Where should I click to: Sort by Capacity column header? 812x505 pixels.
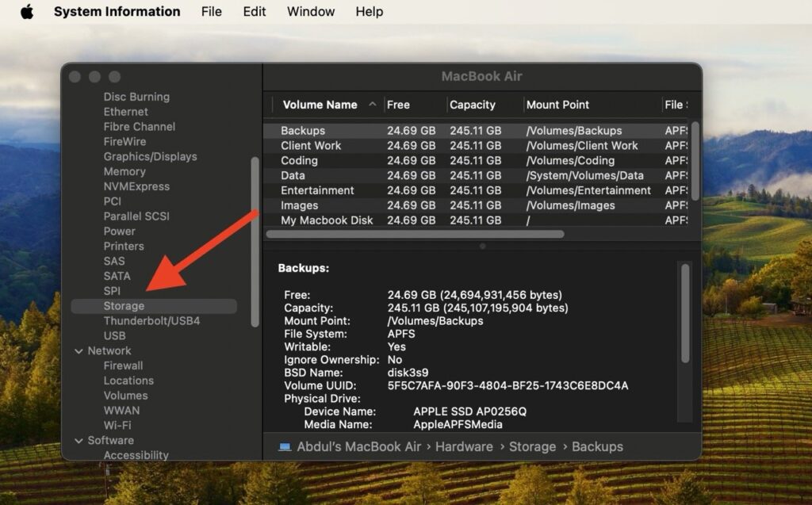coord(473,105)
